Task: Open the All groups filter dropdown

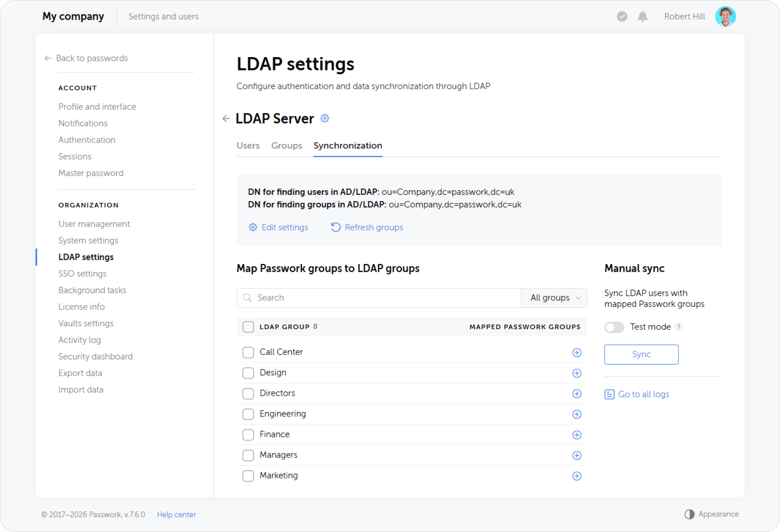Action: coord(554,298)
